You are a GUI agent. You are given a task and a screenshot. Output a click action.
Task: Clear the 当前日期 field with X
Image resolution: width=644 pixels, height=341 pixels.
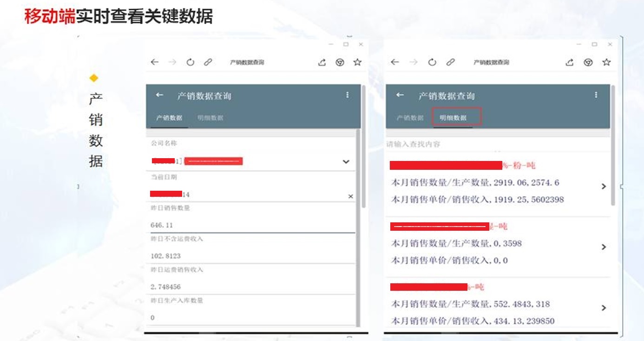pos(350,197)
